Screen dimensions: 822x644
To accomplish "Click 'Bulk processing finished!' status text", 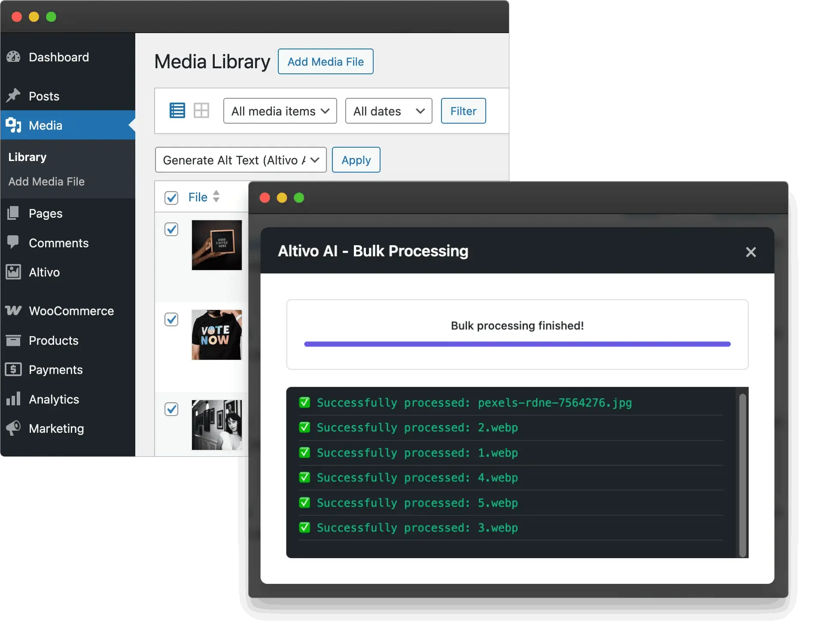I will pos(517,325).
